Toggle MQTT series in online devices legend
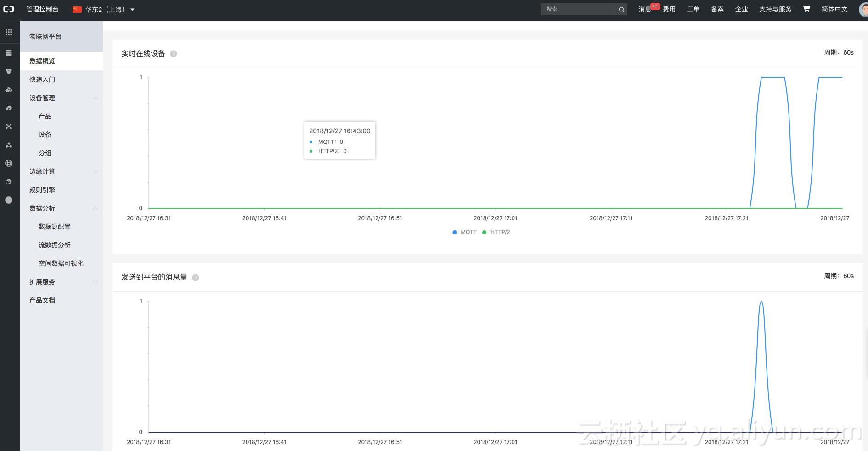Screen dimensions: 868x451 pos(465,232)
